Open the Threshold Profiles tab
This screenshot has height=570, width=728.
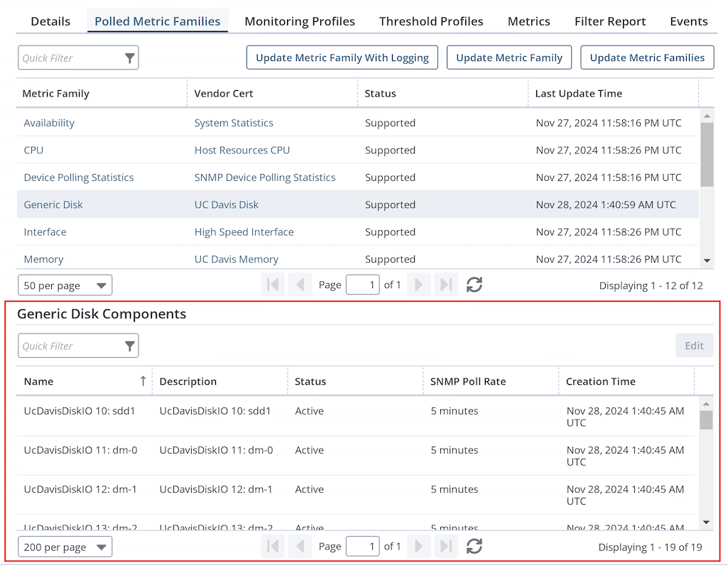(x=431, y=21)
